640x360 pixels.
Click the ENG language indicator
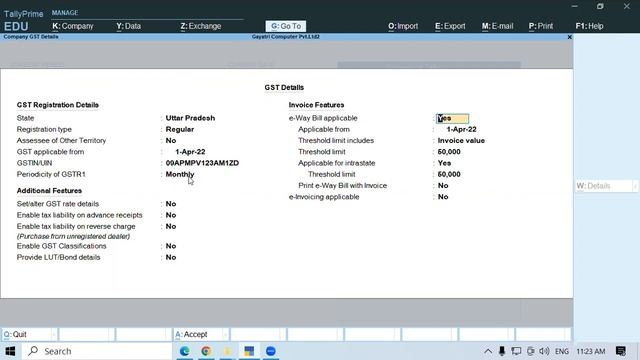[x=562, y=351]
